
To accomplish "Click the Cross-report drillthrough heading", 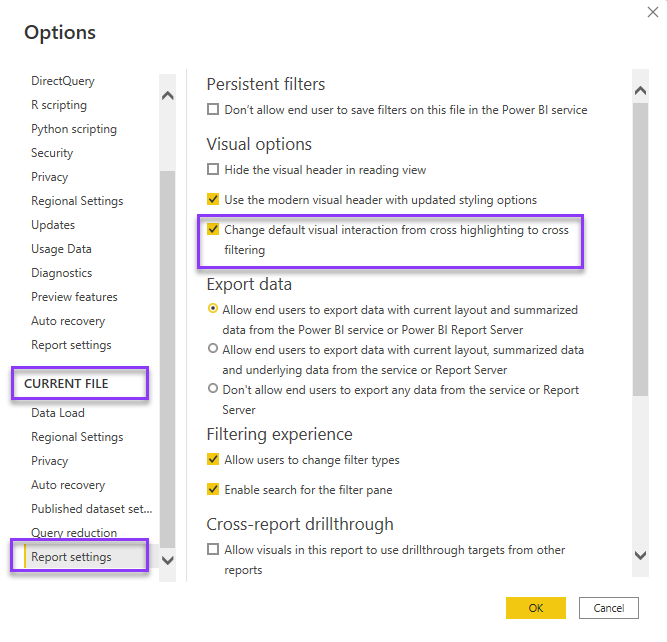I will (300, 524).
